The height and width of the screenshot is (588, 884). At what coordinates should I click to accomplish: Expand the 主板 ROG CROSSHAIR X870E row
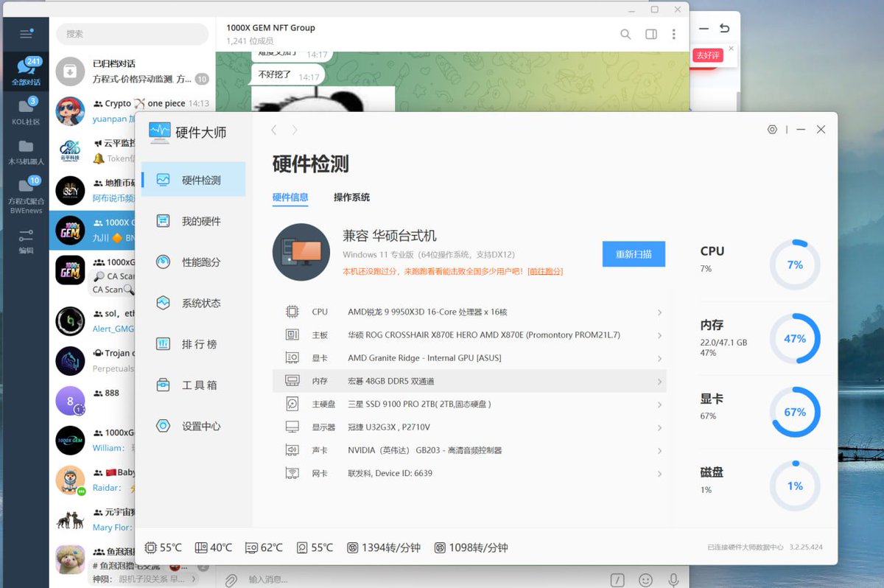coord(469,335)
